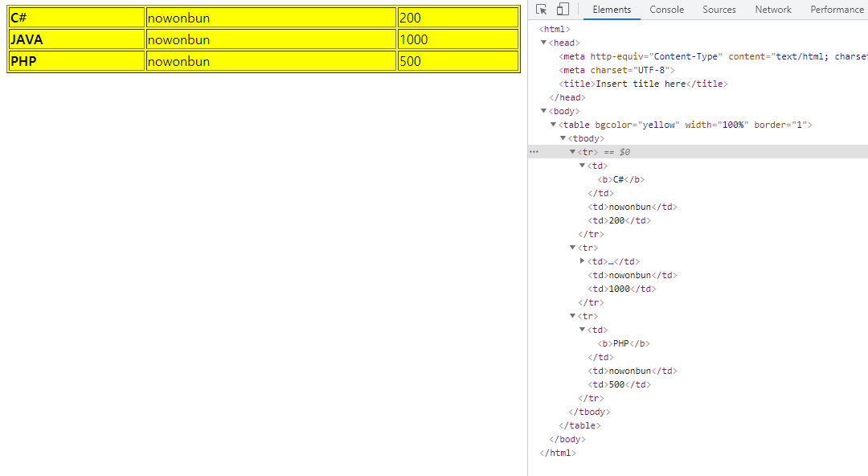Select the closing </body> tag line
Viewport: 868px width, 476px height.
(x=567, y=440)
